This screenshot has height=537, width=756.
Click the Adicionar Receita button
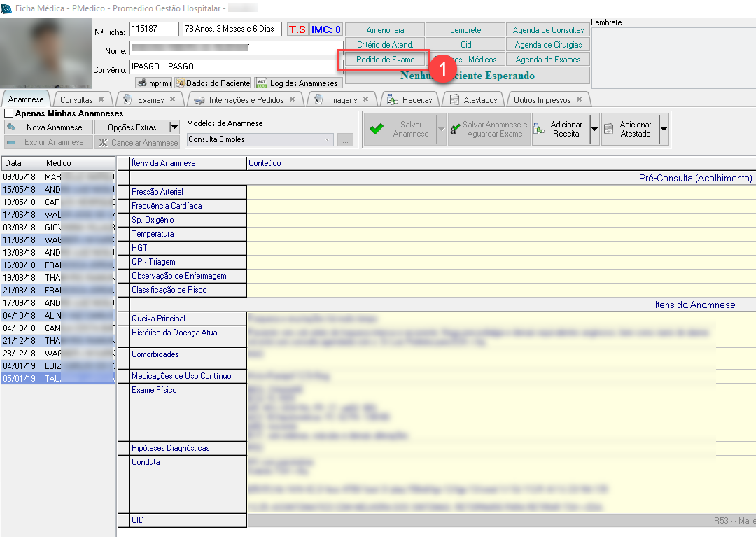click(559, 130)
